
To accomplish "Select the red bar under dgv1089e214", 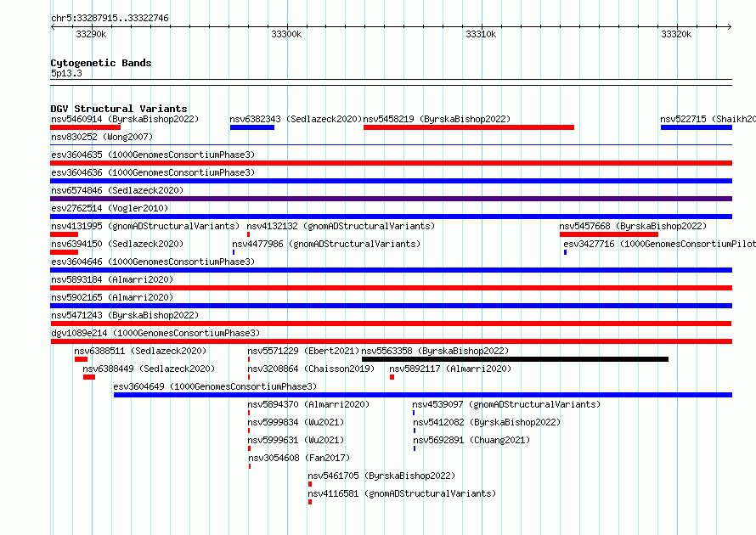I will pos(392,341).
